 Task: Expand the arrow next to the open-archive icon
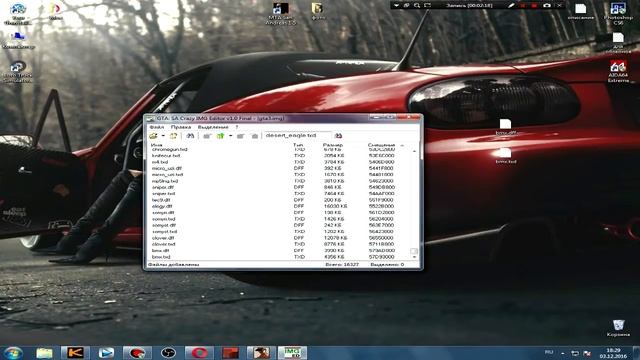(163, 136)
